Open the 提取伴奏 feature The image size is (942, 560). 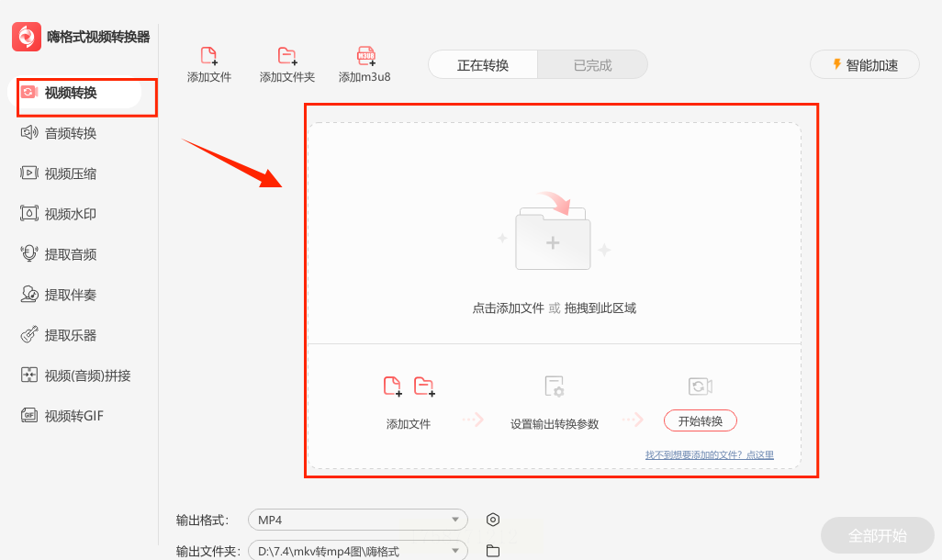(59, 295)
